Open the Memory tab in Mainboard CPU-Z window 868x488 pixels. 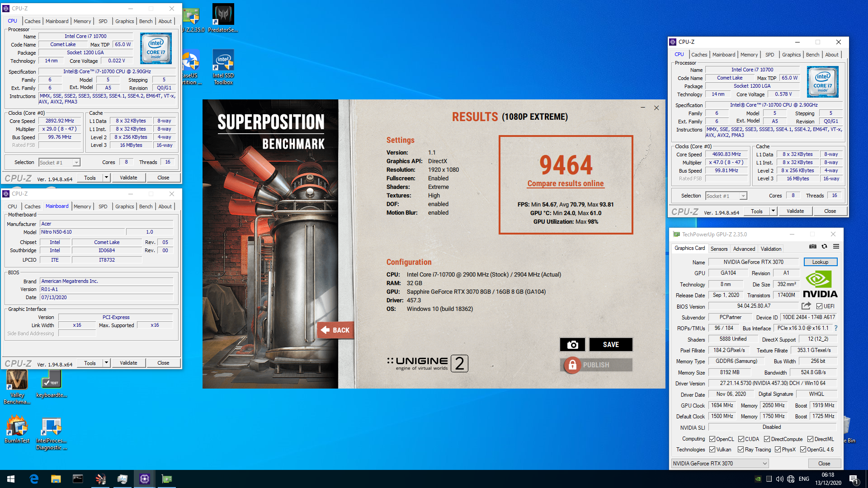coord(82,206)
